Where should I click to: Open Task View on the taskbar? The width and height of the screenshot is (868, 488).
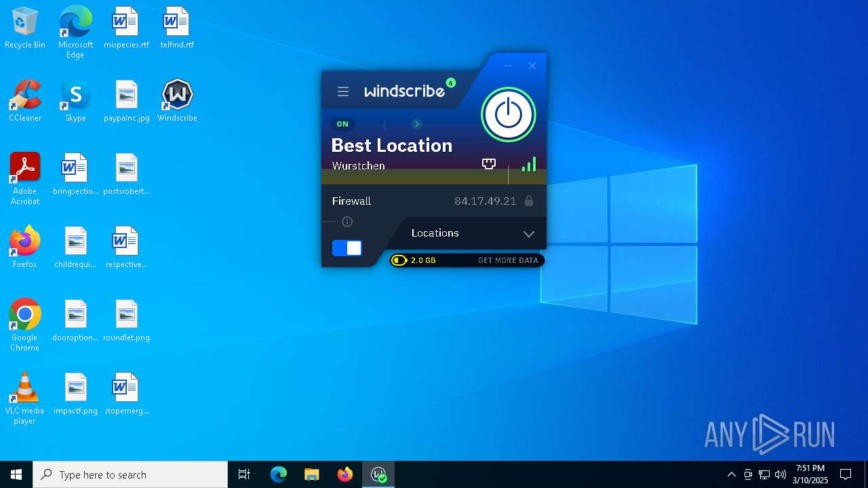click(x=244, y=474)
